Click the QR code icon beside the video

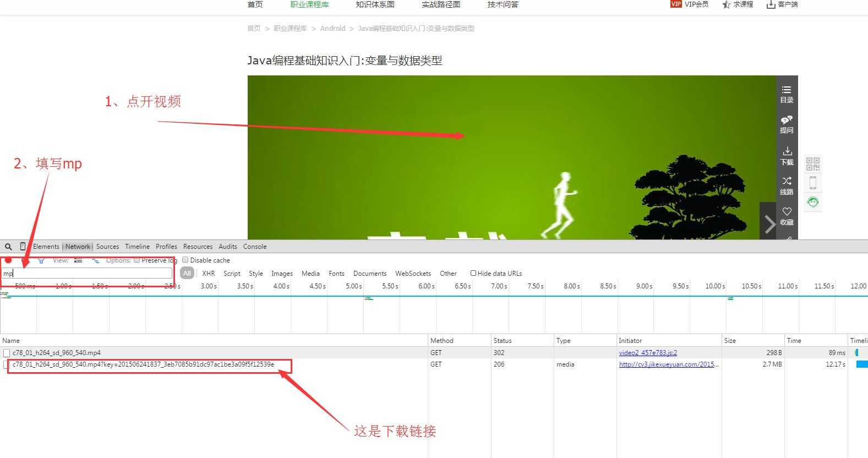pos(813,164)
